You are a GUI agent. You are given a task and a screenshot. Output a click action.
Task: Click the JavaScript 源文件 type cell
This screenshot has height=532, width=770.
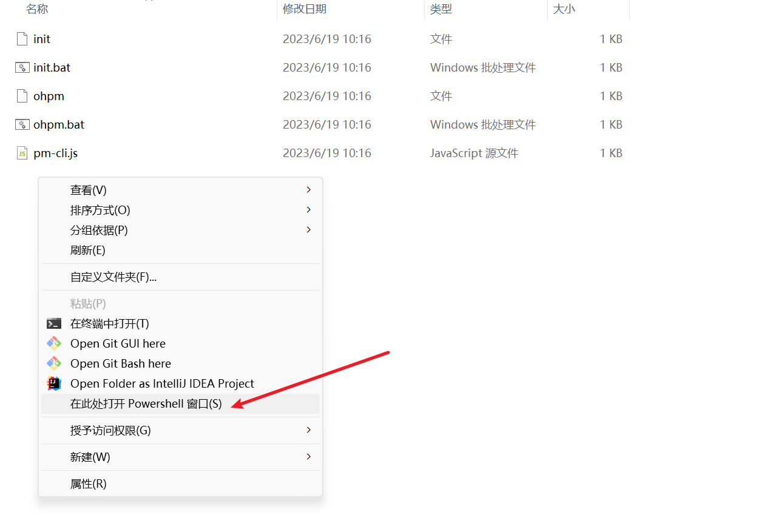[474, 153]
